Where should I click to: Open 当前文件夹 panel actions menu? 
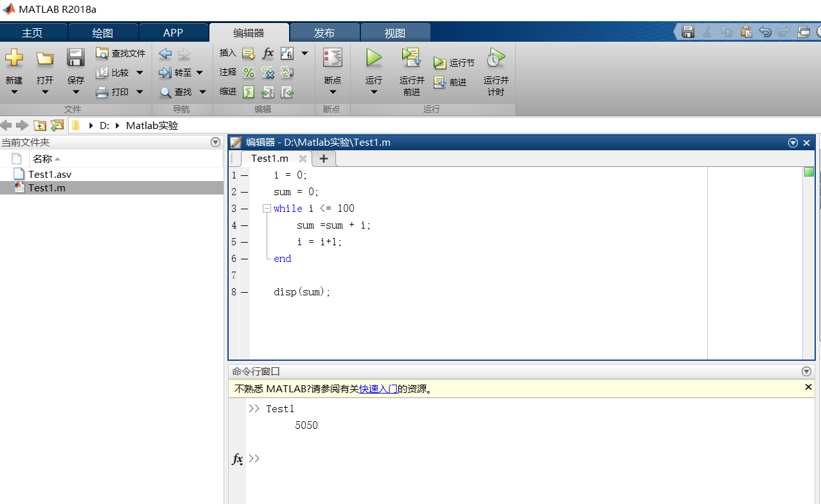[x=215, y=143]
